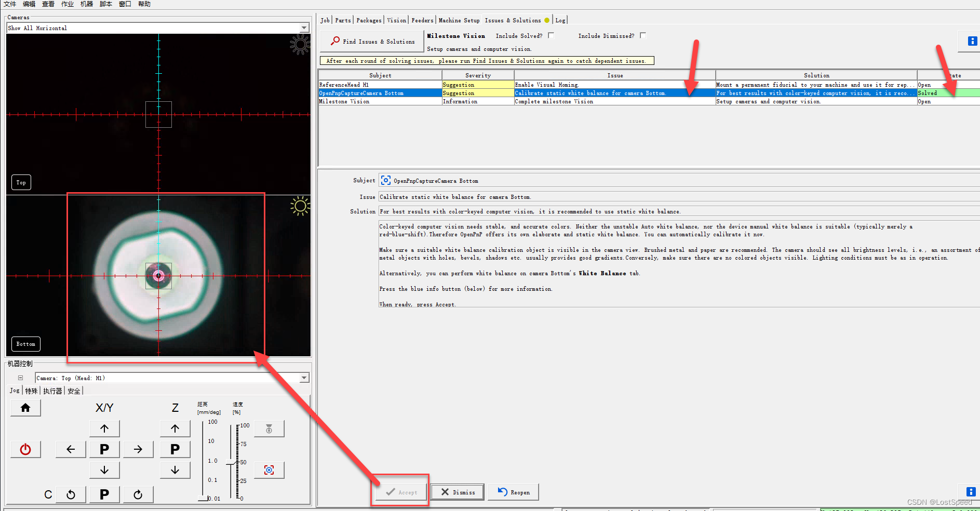Adjust the speed percentage slider

[x=231, y=462]
